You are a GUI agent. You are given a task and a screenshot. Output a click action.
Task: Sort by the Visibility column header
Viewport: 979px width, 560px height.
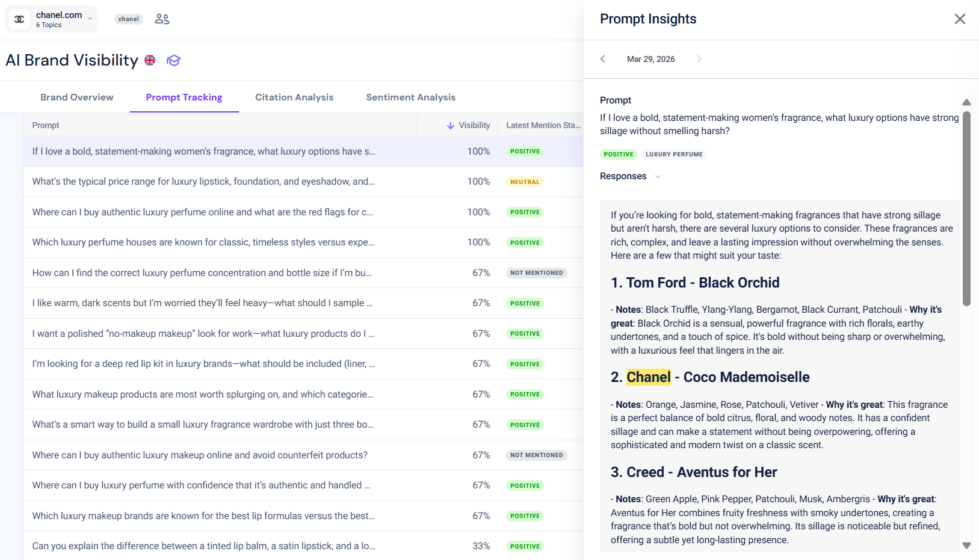pyautogui.click(x=474, y=125)
